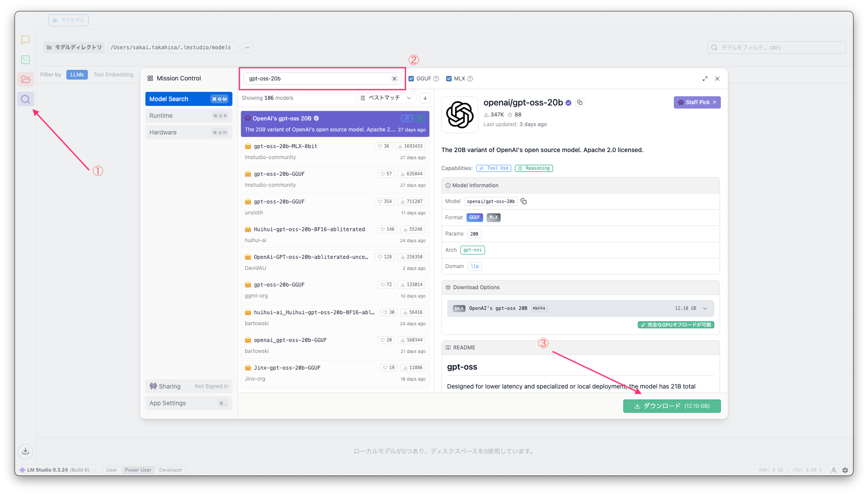868x494 pixels.
Task: Filter by LLMs
Action: [77, 75]
